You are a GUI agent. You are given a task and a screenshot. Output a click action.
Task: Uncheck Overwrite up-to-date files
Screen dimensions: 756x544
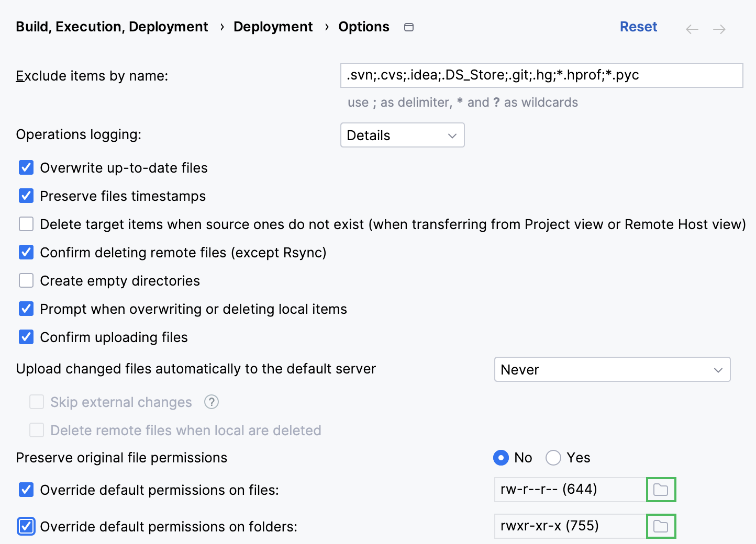point(26,167)
